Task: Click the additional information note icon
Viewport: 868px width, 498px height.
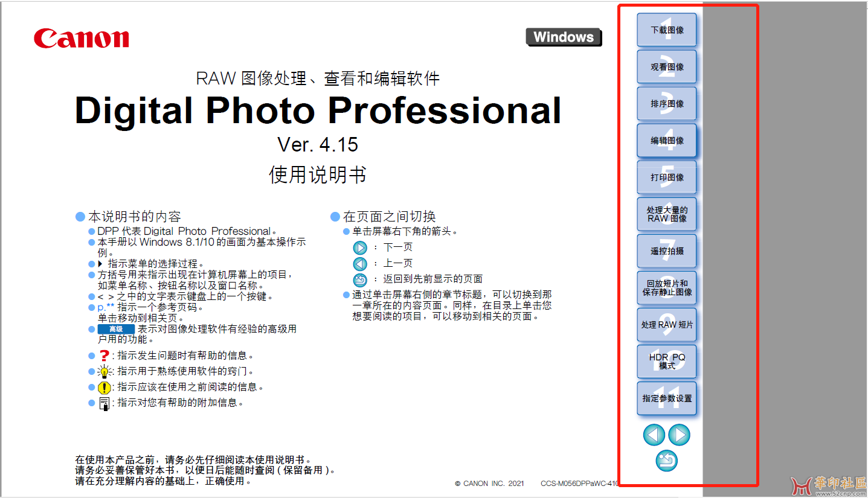Action: [104, 403]
